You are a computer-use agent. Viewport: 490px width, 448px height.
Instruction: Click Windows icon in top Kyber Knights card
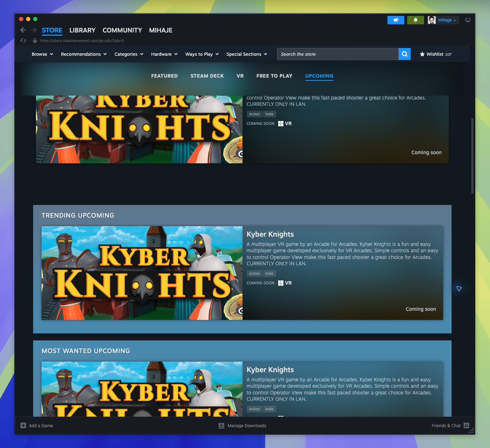click(281, 123)
